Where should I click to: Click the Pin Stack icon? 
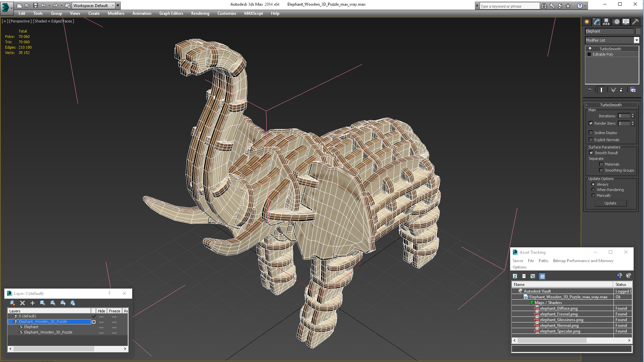pos(590,90)
